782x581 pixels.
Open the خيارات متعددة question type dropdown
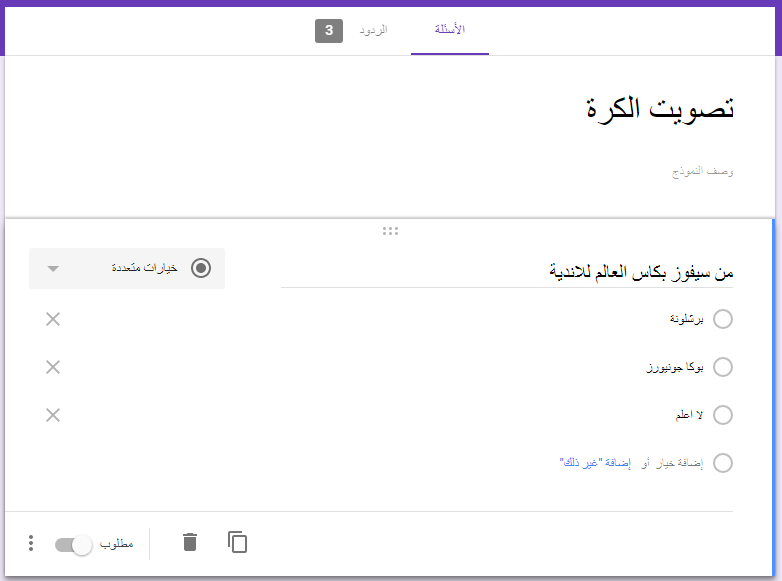tap(127, 268)
